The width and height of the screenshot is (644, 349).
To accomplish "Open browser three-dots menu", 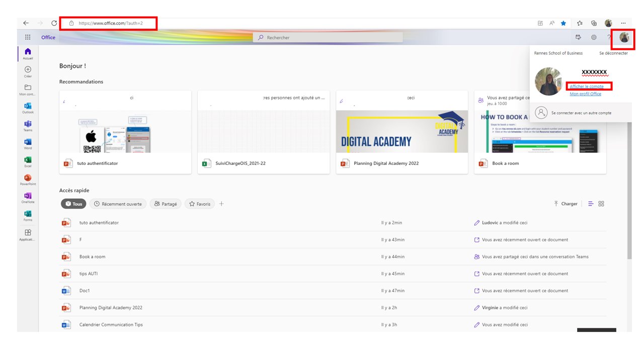I will coord(623,23).
